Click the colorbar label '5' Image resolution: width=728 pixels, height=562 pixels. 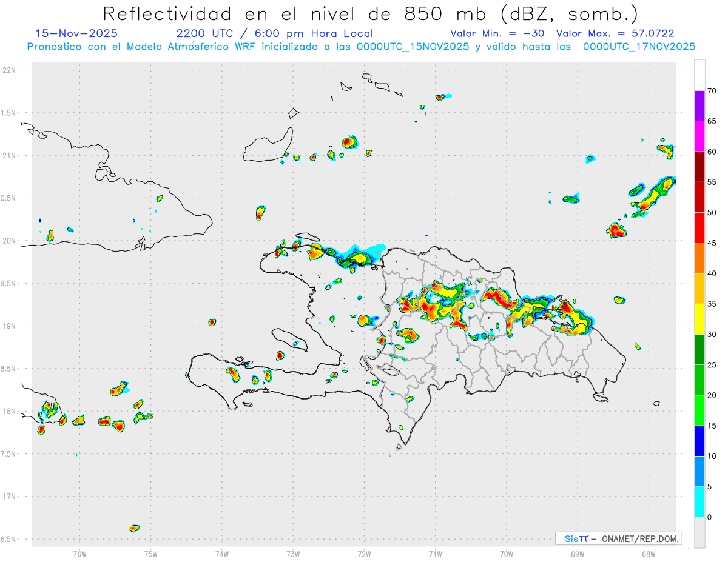[710, 487]
